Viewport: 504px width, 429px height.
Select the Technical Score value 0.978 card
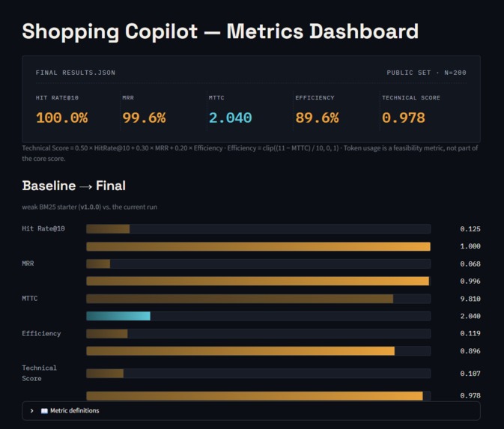(x=404, y=118)
